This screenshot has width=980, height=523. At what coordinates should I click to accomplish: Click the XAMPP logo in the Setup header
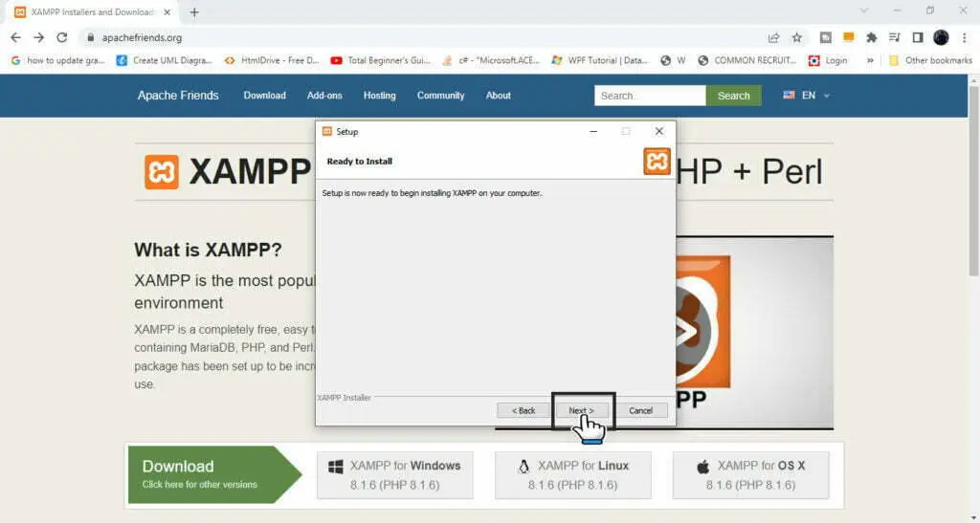[x=657, y=161]
